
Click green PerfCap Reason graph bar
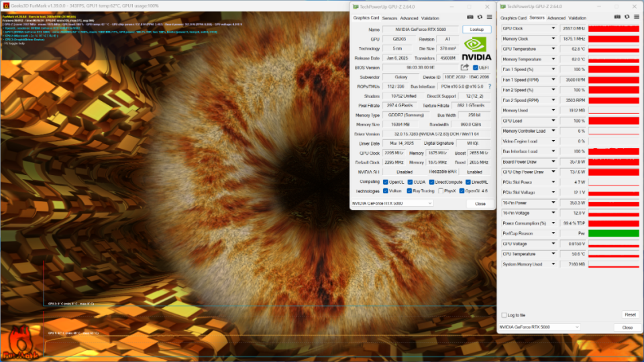pos(614,233)
